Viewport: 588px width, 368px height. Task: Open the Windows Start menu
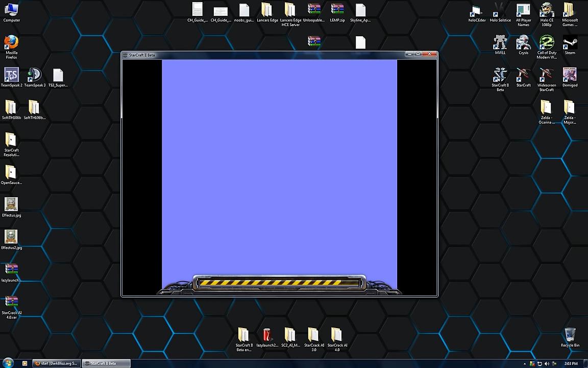coord(9,363)
